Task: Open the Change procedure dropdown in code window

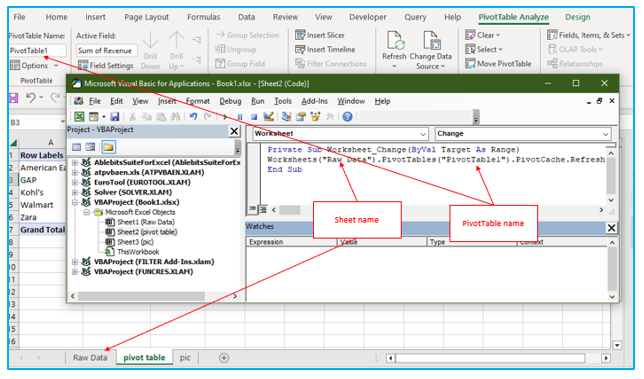Action: pos(605,134)
